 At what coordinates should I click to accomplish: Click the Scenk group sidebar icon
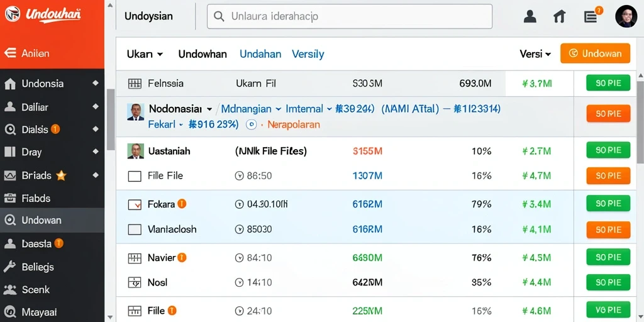[10, 289]
